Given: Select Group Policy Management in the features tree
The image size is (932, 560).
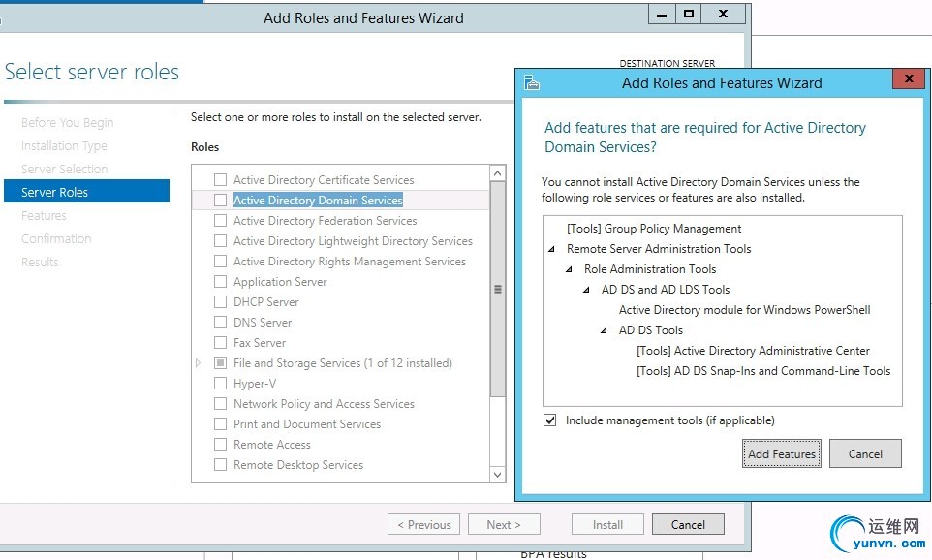Looking at the screenshot, I should pos(654,229).
